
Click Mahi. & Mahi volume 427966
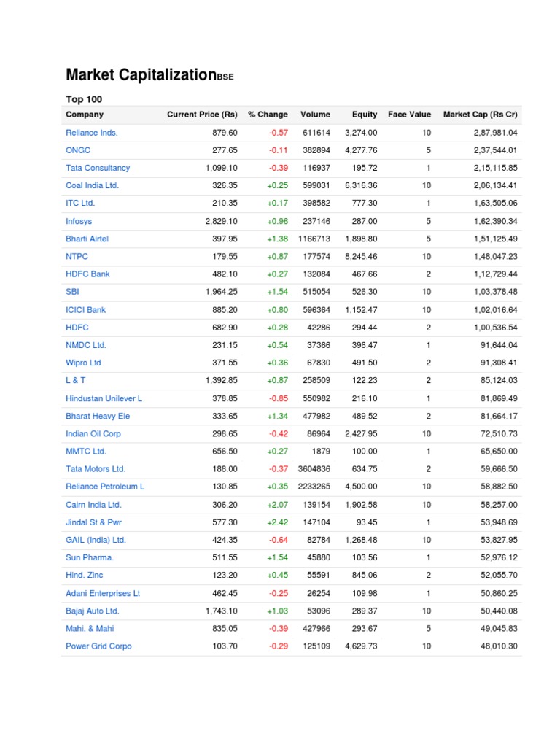316,629
